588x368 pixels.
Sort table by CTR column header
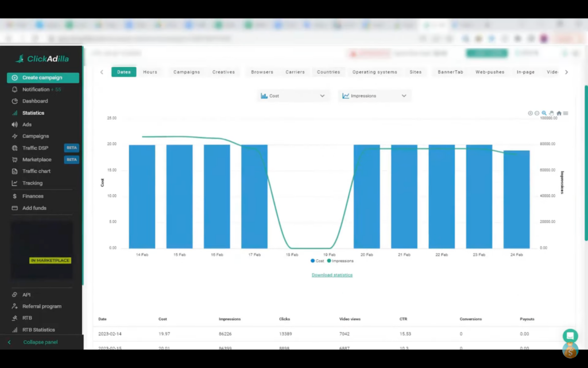tap(403, 319)
